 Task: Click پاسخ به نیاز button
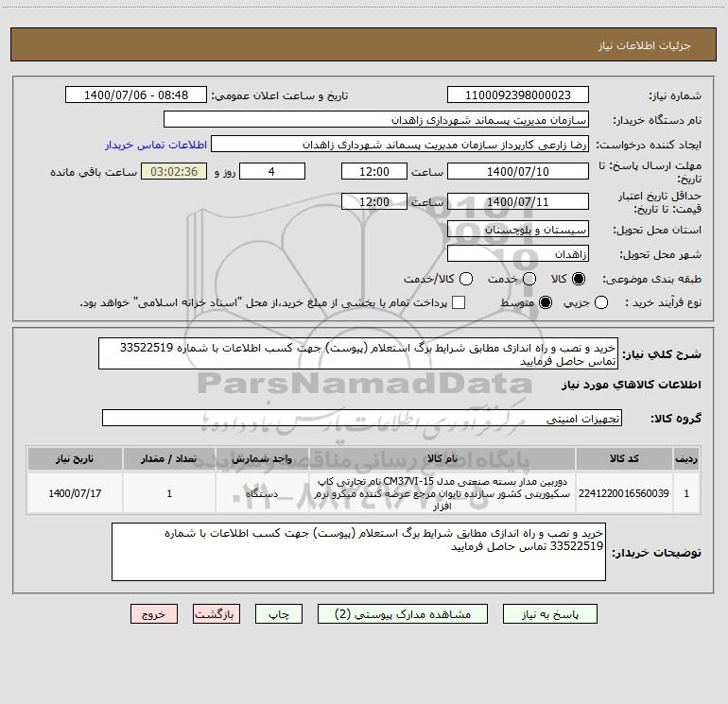tap(549, 614)
